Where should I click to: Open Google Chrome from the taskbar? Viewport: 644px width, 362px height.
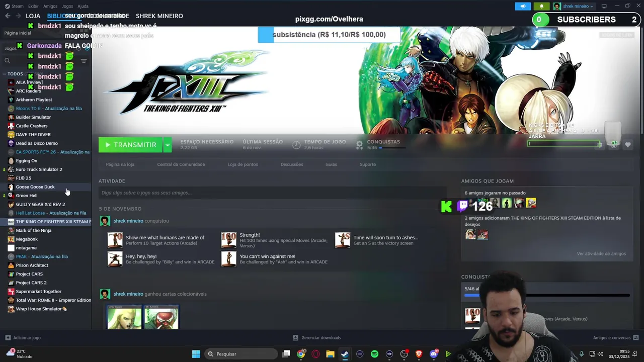click(301, 354)
